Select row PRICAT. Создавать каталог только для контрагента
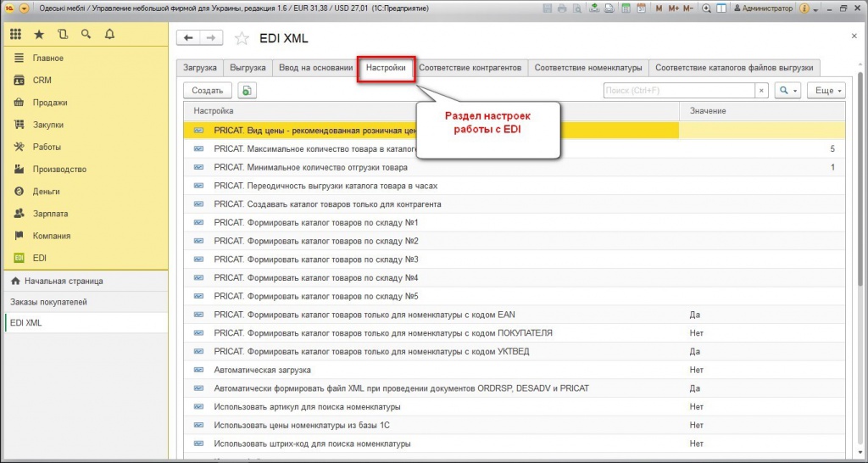Screen dimensions: 868x463 515,204
